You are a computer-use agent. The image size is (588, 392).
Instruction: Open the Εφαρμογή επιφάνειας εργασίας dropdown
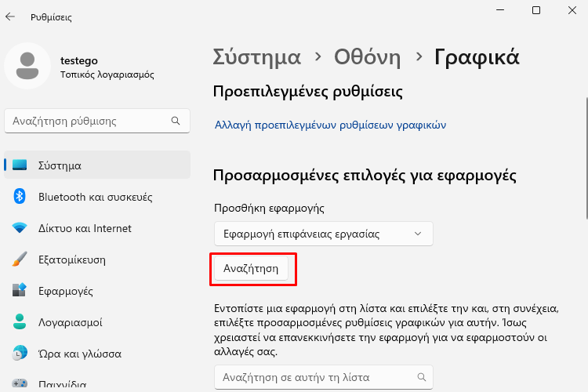324,234
